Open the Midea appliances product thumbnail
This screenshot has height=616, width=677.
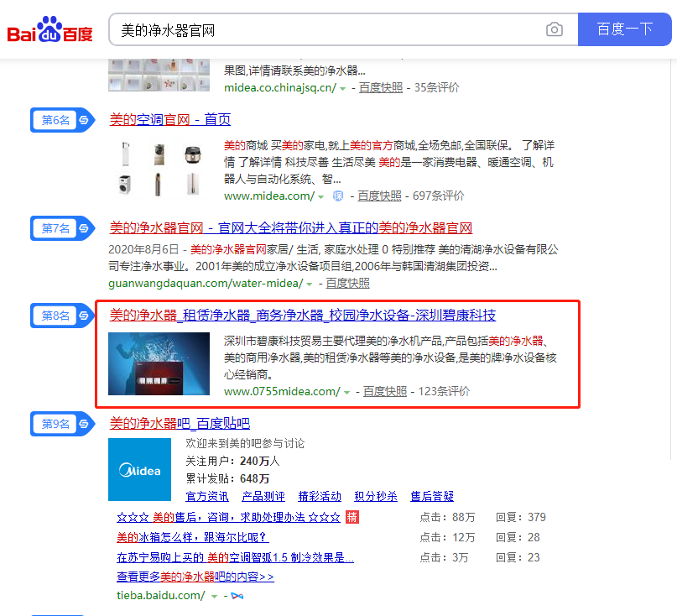coord(159,168)
